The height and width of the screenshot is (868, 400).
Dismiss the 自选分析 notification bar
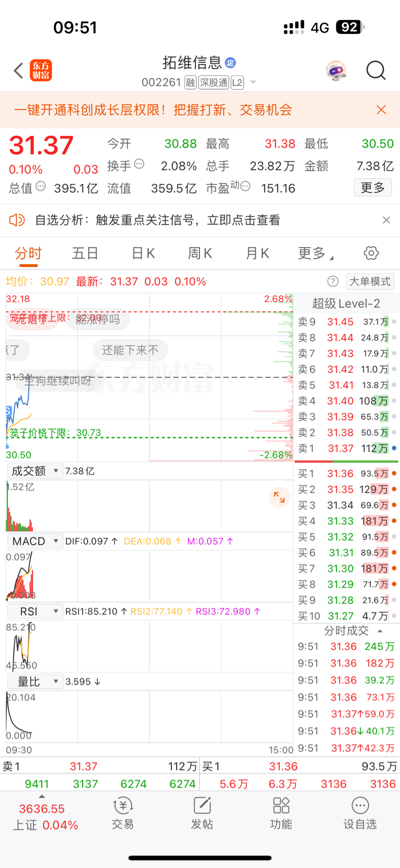point(386,220)
